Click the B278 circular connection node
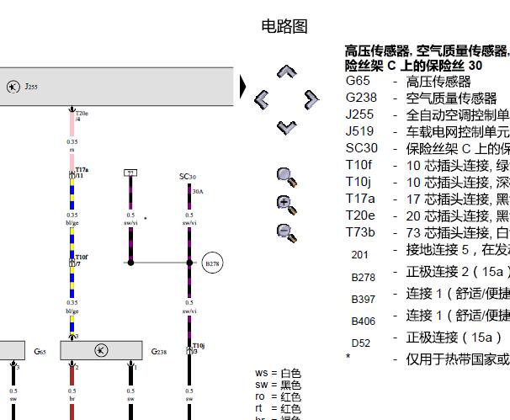Image resolution: width=510 pixels, height=420 pixels. 212,263
